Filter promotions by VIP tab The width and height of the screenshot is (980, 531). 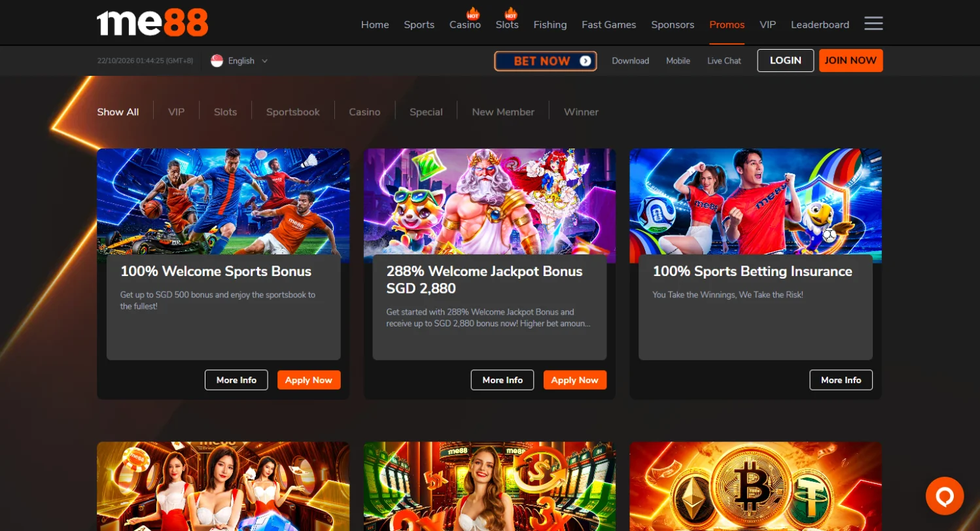tap(177, 112)
